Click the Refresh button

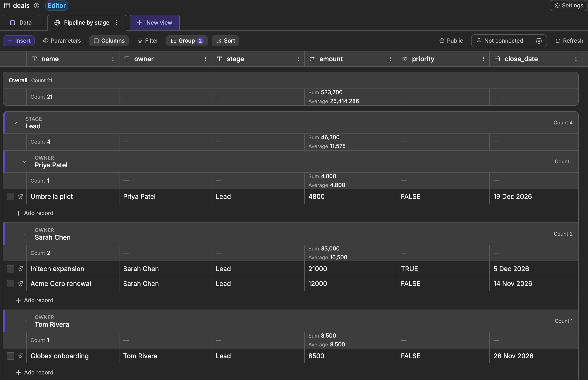[569, 41]
